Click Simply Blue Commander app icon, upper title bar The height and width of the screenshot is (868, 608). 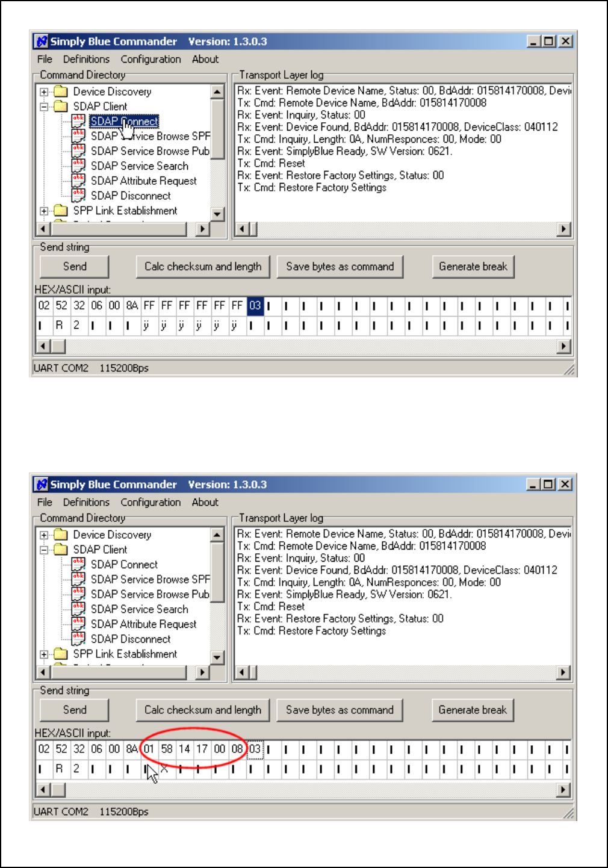(42, 42)
